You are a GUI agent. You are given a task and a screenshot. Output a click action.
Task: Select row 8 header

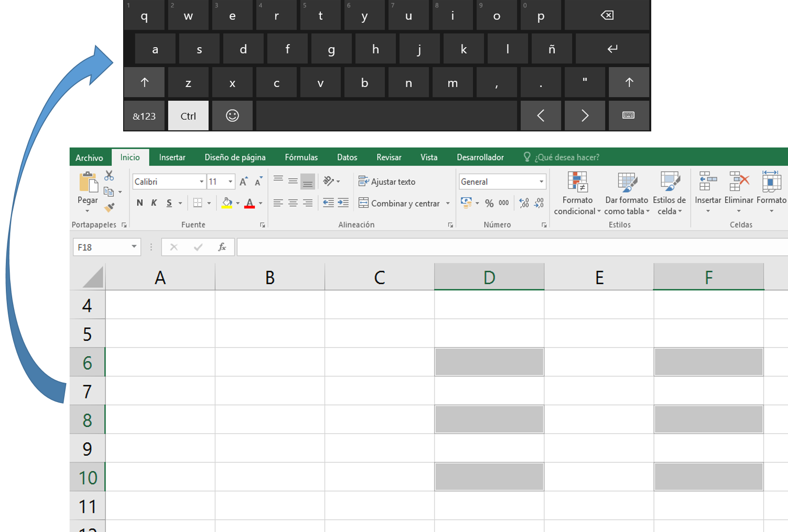tap(87, 420)
